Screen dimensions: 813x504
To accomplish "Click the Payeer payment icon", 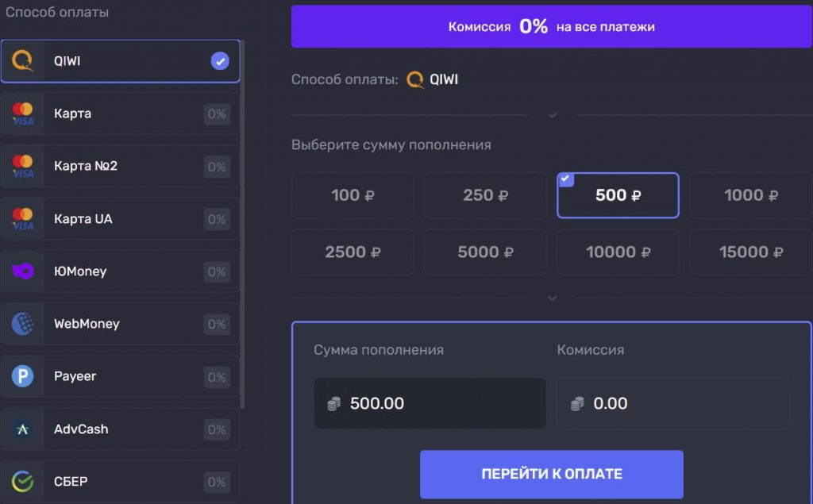I will (22, 376).
